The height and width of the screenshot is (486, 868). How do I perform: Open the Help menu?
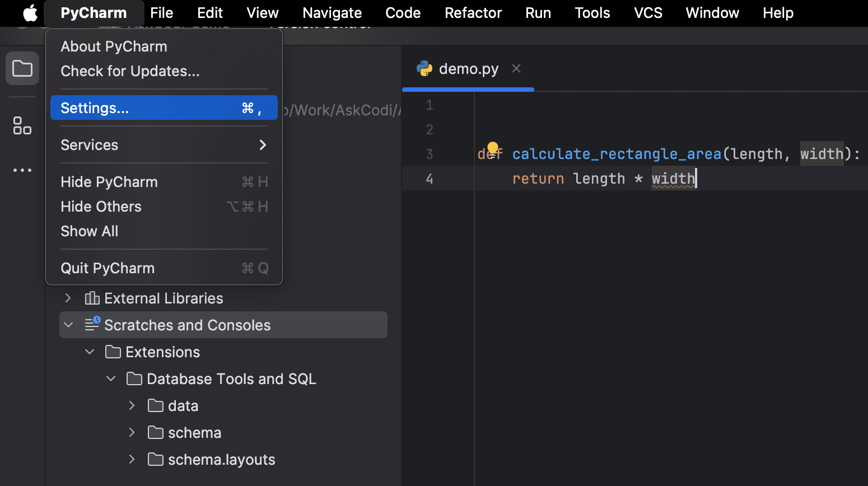pyautogui.click(x=778, y=13)
